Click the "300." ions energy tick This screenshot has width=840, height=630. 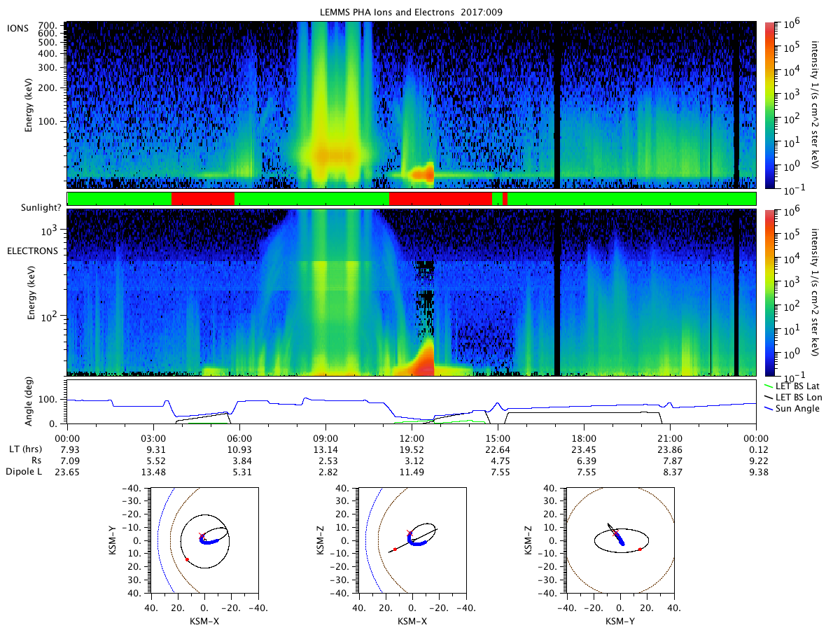pos(47,68)
